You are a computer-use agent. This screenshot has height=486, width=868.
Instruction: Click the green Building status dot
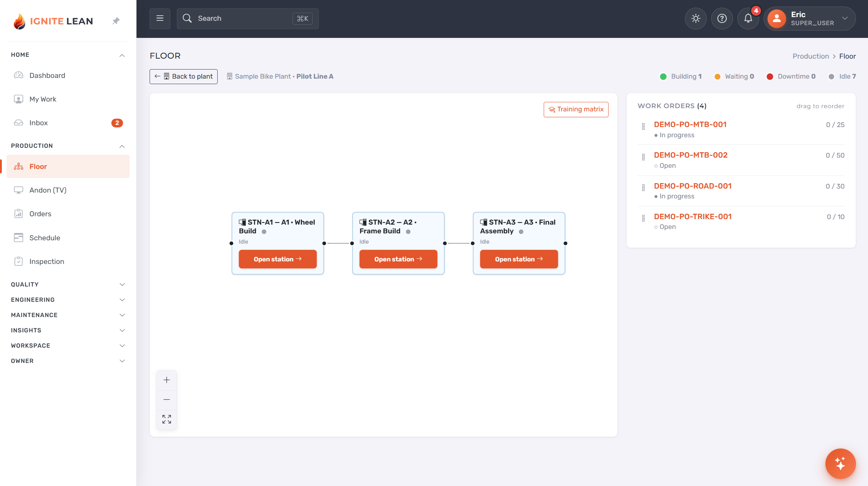click(x=663, y=76)
